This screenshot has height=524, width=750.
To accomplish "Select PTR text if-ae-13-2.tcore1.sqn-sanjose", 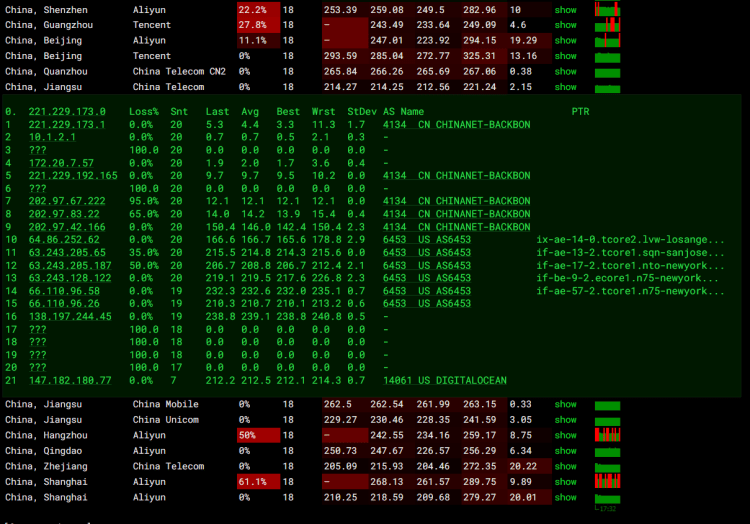I will click(x=630, y=253).
